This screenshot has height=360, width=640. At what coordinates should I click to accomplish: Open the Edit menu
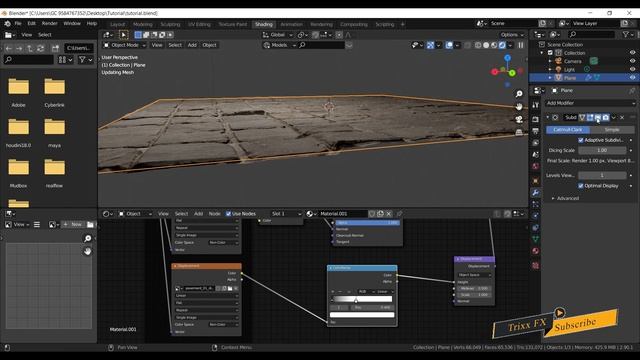point(31,24)
